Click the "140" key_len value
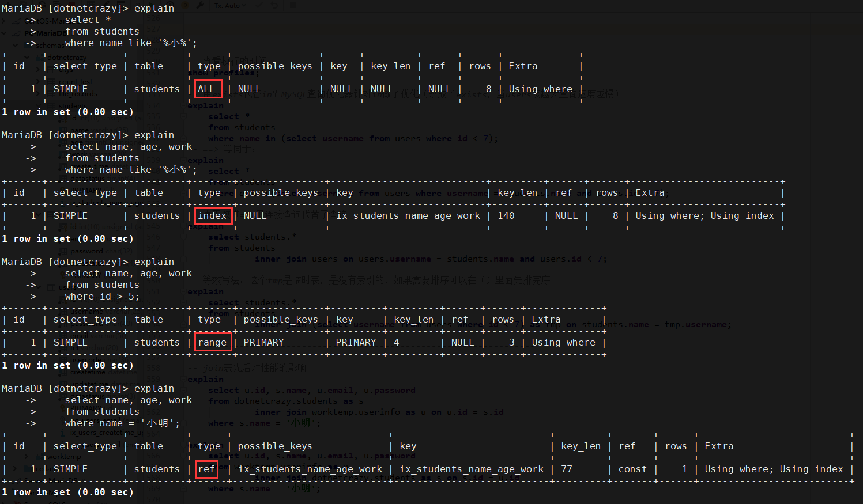The image size is (863, 504). click(506, 216)
